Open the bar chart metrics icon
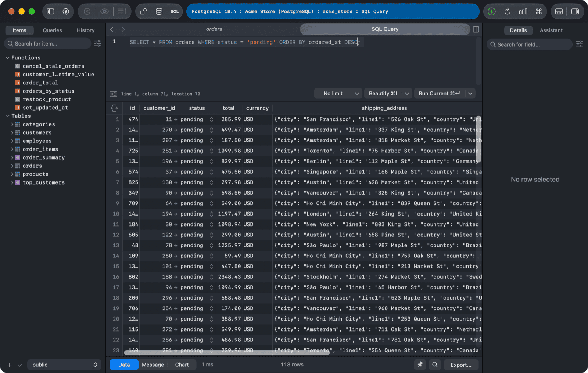 click(x=523, y=11)
